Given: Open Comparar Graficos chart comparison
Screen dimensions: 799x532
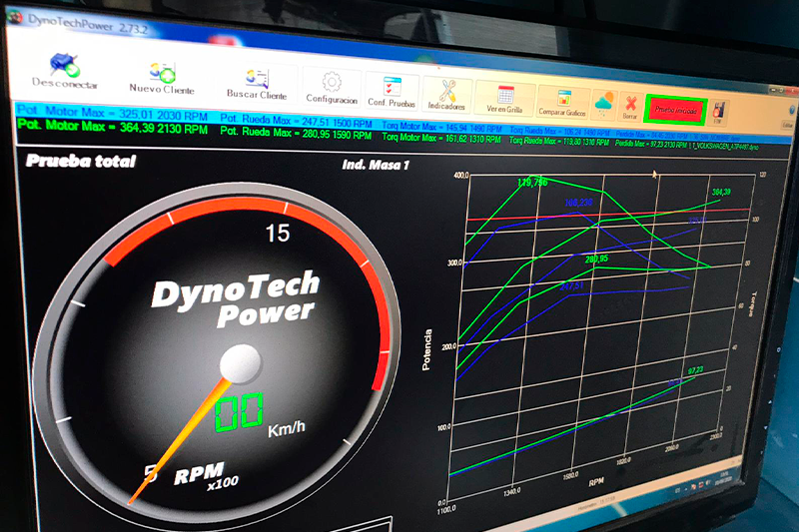Looking at the screenshot, I should 563,101.
